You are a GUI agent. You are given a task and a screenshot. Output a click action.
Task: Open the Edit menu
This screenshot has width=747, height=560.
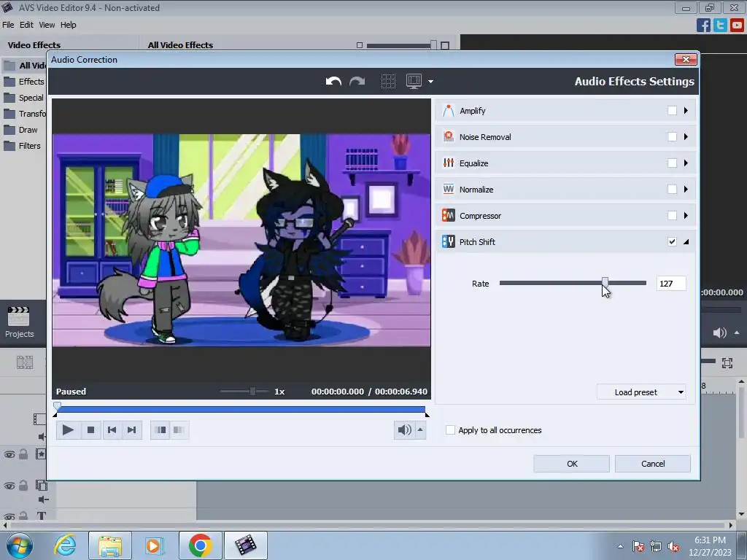tap(26, 25)
